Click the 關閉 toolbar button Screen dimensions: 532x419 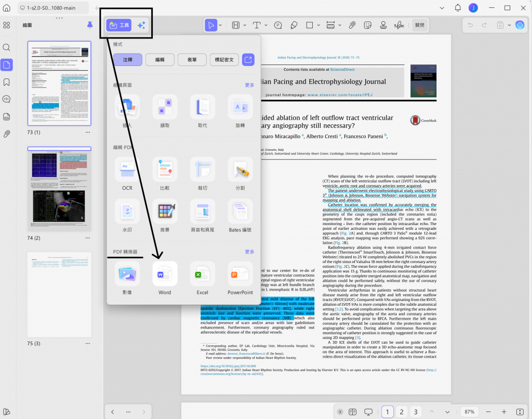420,25
